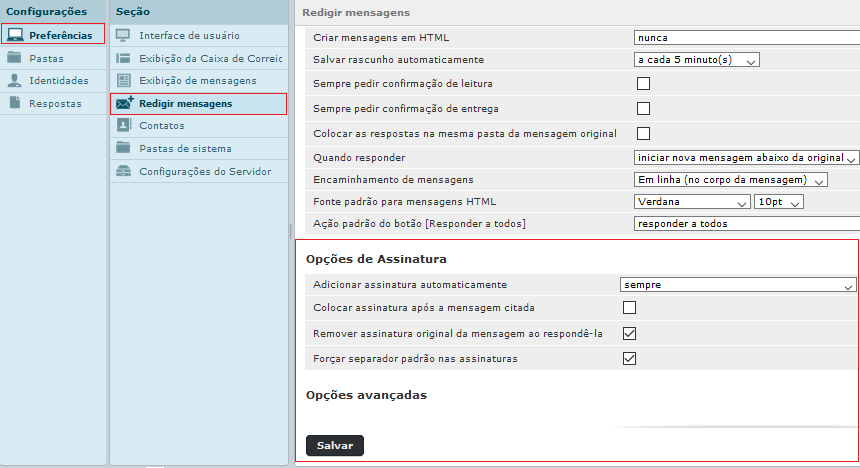Click the Salvar button
The image size is (860, 468).
[334, 446]
